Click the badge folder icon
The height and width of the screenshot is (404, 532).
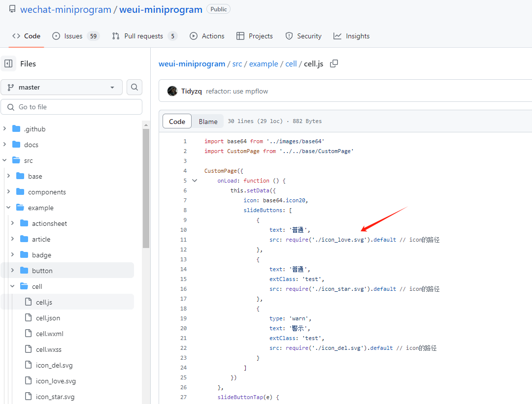click(24, 255)
